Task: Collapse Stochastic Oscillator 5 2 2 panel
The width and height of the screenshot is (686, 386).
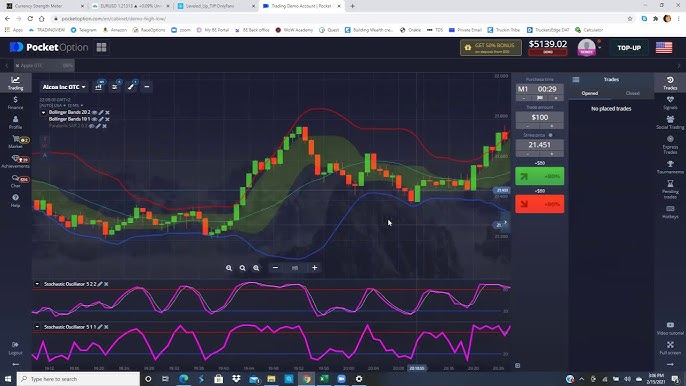Action: tap(37, 284)
